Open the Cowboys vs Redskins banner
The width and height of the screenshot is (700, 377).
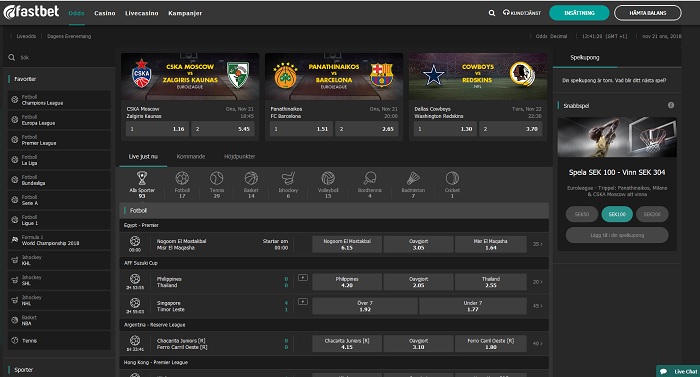[x=478, y=76]
